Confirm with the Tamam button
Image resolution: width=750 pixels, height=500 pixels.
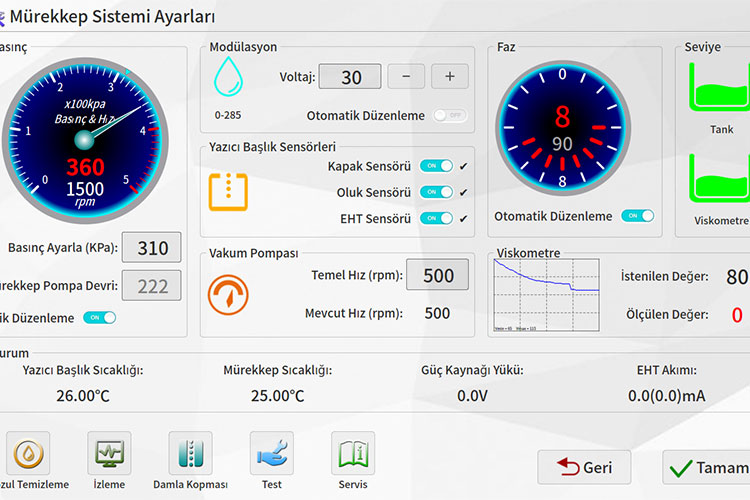[x=706, y=467]
